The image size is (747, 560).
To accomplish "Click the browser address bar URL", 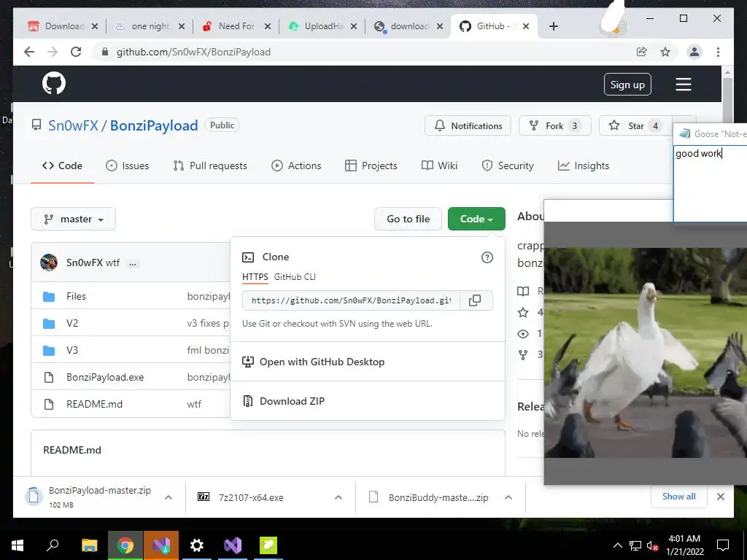I will pos(193,52).
